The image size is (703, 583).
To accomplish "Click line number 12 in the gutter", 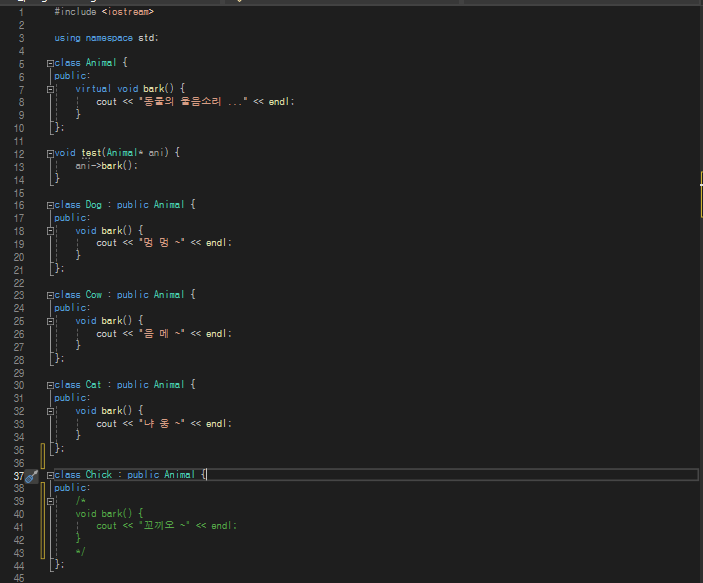I will 19,154.
